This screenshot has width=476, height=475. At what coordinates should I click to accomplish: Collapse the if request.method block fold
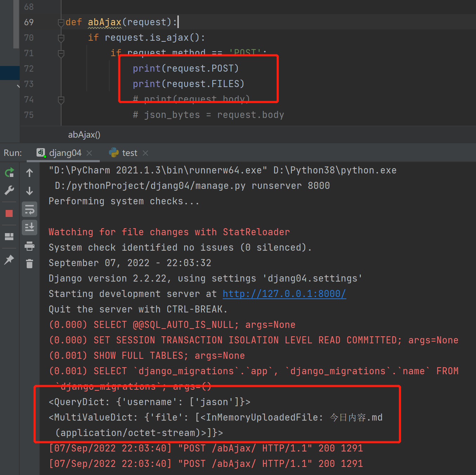pyautogui.click(x=61, y=53)
